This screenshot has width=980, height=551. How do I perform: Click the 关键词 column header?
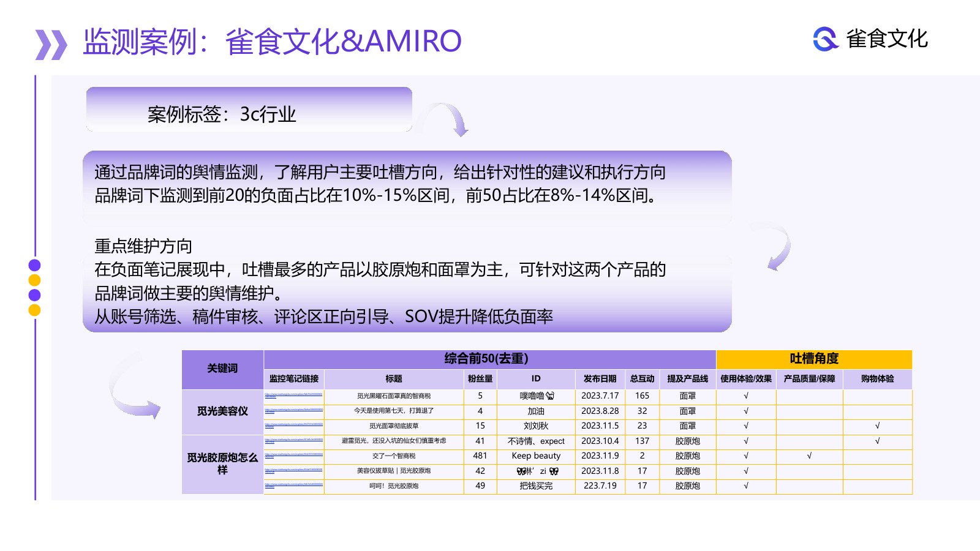[222, 369]
